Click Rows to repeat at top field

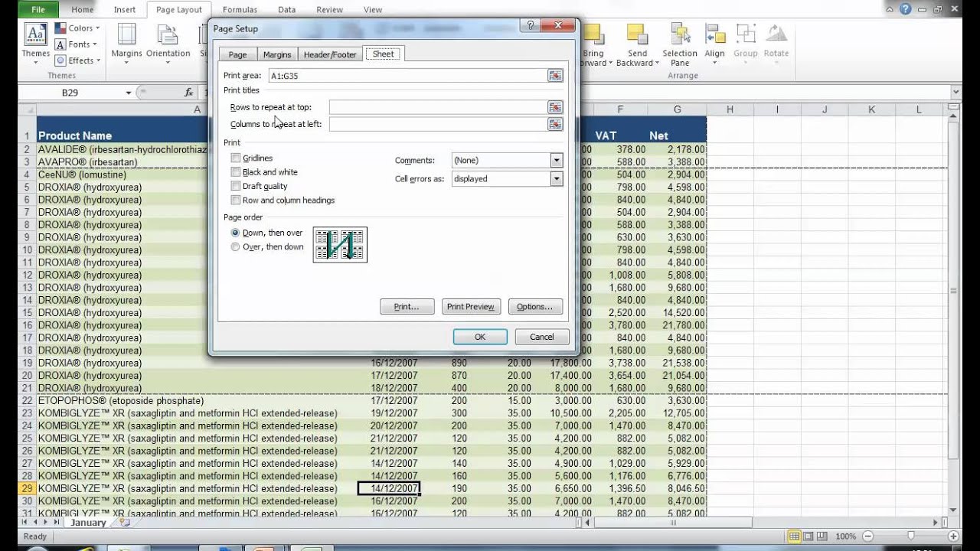(437, 107)
